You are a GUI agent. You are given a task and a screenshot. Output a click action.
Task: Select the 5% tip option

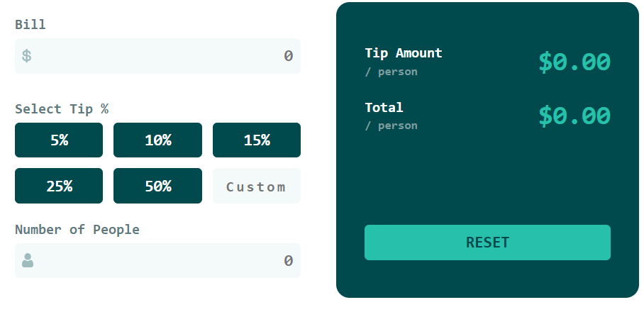pyautogui.click(x=59, y=140)
